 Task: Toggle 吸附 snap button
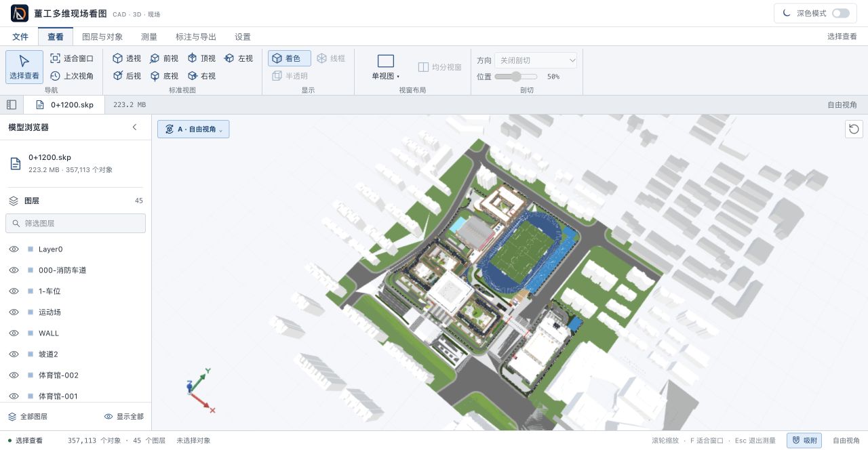click(x=804, y=441)
